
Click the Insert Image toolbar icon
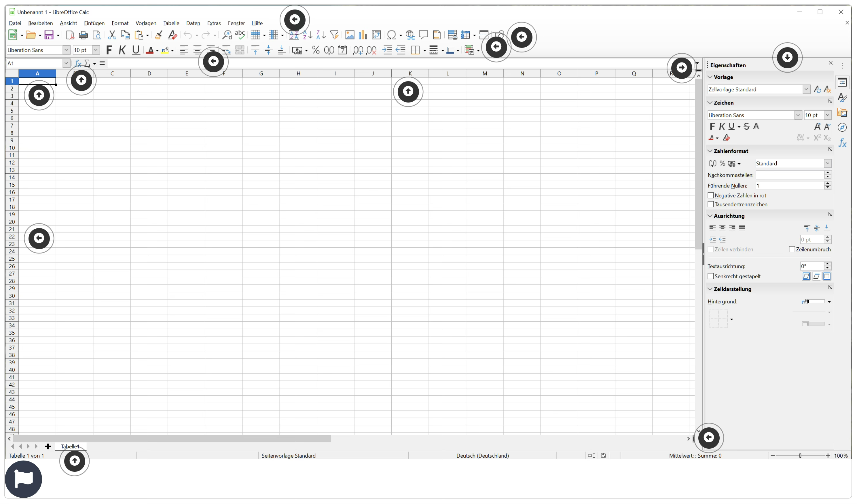click(350, 35)
